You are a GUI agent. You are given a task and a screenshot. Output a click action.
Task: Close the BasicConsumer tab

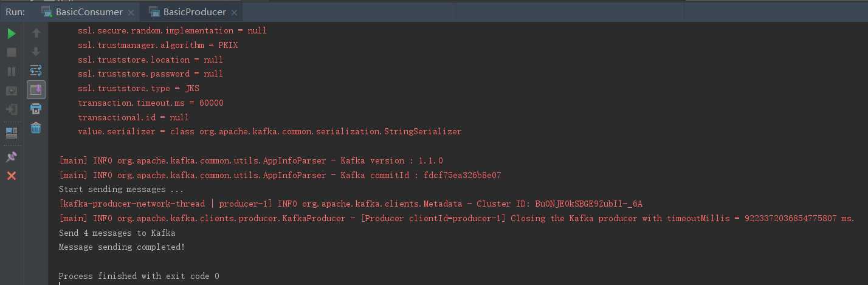131,12
